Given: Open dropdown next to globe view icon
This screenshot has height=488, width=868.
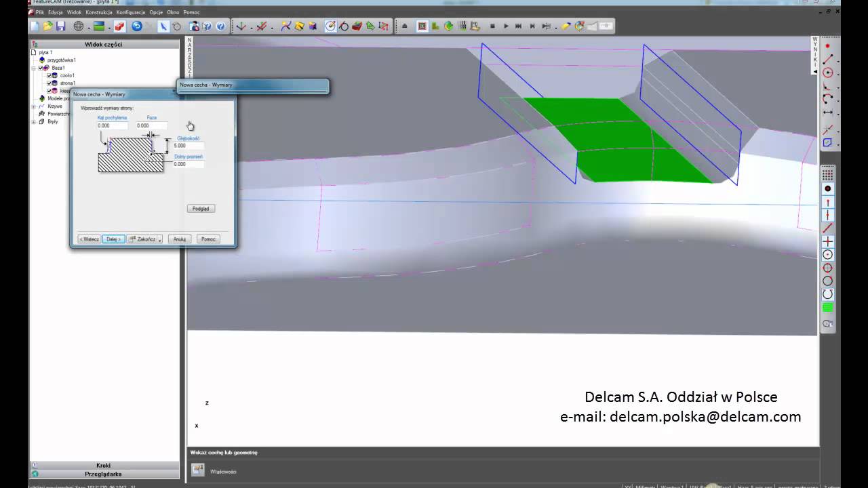Looking at the screenshot, I should 89,27.
